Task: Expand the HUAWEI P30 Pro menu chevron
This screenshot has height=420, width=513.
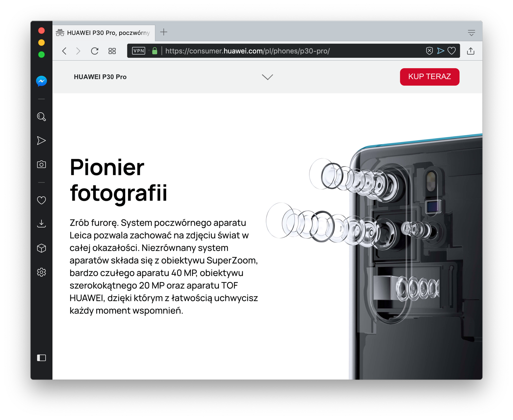Action: click(x=267, y=77)
